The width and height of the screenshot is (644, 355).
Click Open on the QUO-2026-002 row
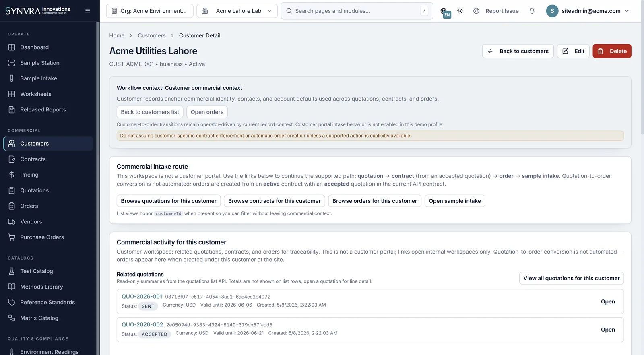tap(608, 330)
